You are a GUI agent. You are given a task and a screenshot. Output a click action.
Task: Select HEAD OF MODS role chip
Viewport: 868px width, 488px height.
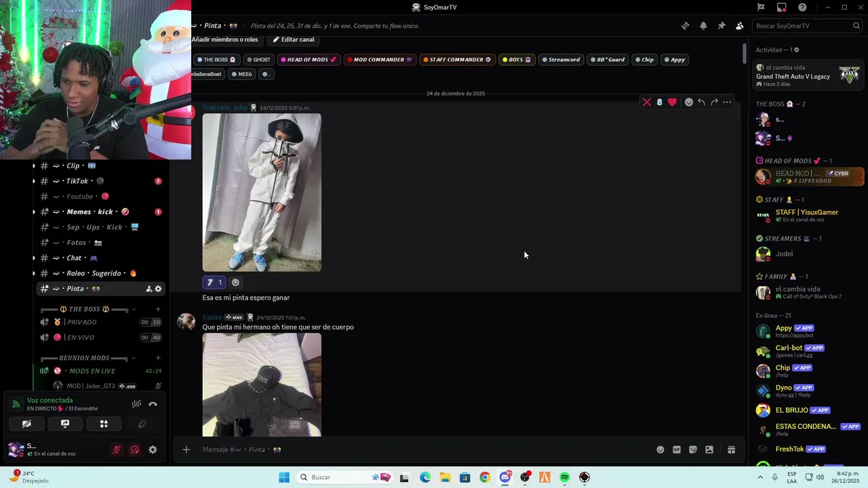[x=309, y=60]
